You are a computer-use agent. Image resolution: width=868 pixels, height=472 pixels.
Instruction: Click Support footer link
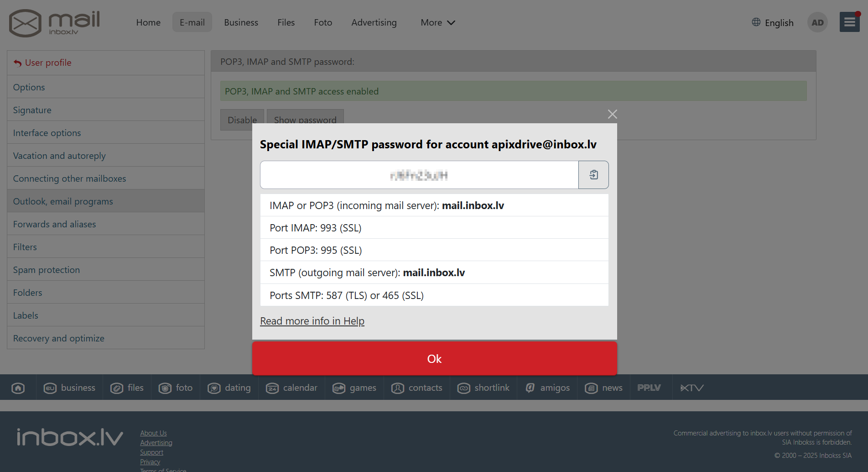(151, 452)
